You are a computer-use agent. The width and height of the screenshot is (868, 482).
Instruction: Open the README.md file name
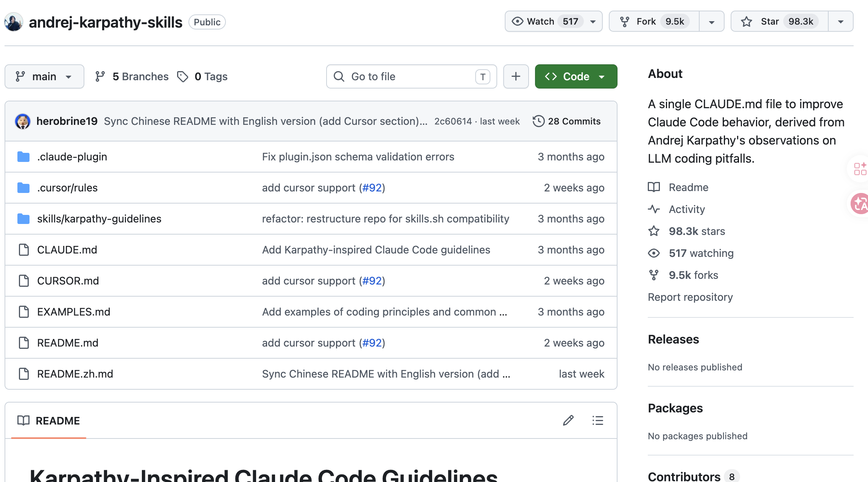67,343
